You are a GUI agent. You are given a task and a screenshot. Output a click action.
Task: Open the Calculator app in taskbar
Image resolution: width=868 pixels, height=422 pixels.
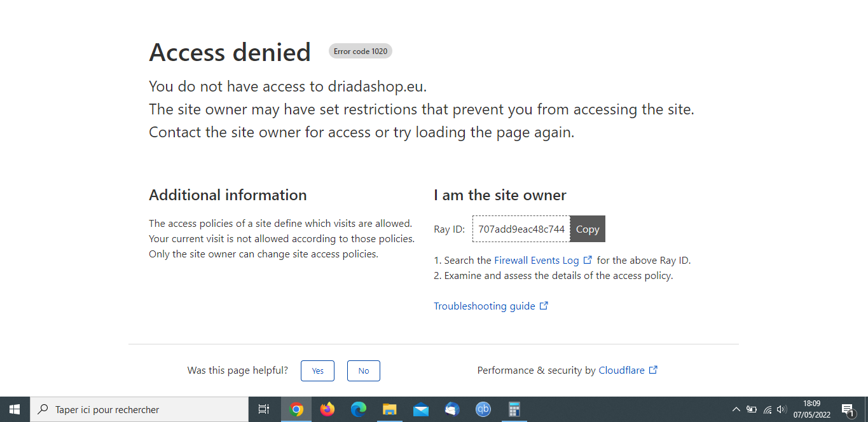click(x=514, y=410)
